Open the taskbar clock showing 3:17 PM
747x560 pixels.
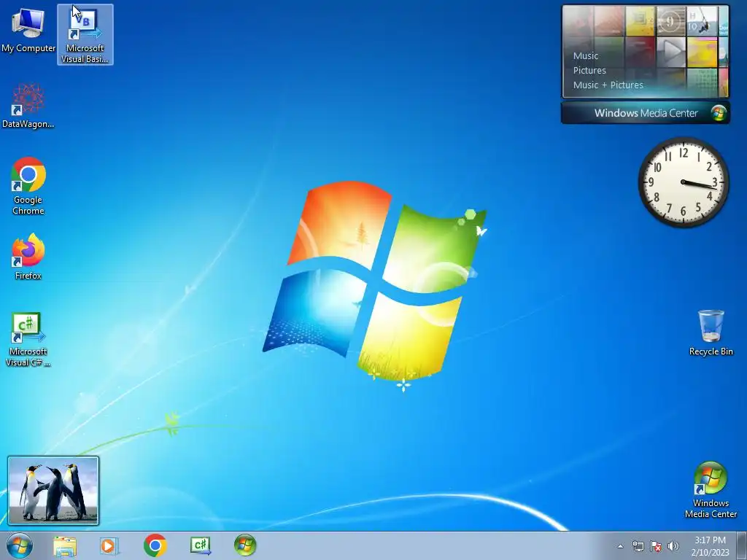point(710,546)
